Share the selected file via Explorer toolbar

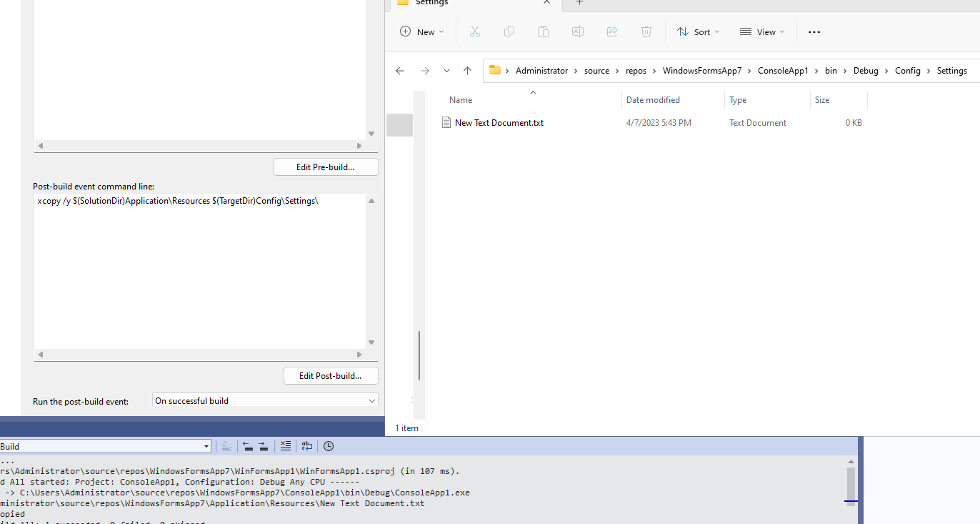coord(612,31)
